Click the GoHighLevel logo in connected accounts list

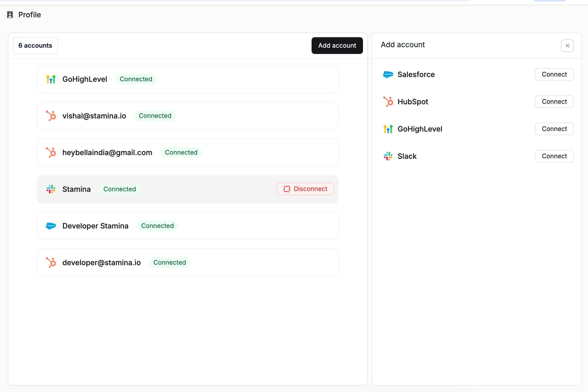pyautogui.click(x=51, y=79)
